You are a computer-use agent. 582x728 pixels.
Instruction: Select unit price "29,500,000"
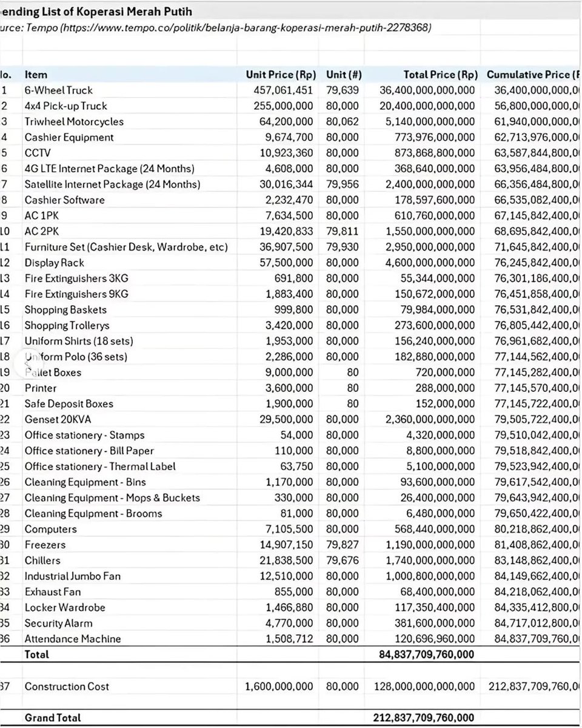pos(287,420)
